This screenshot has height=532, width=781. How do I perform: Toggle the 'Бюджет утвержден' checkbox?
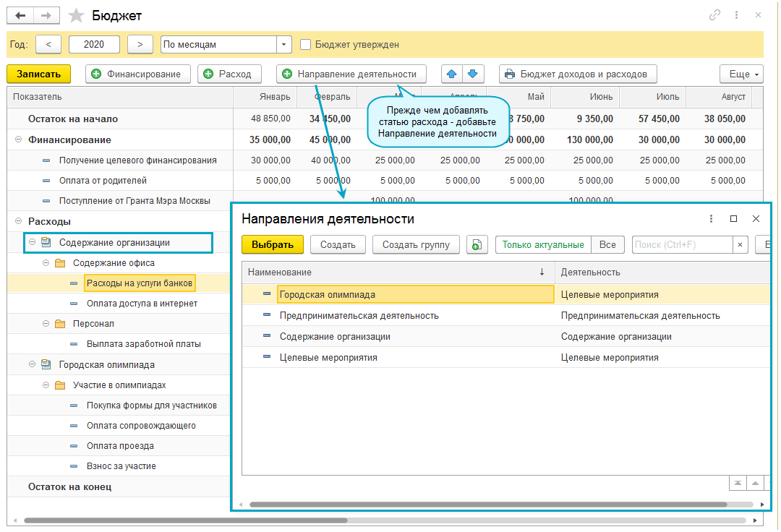tap(306, 44)
